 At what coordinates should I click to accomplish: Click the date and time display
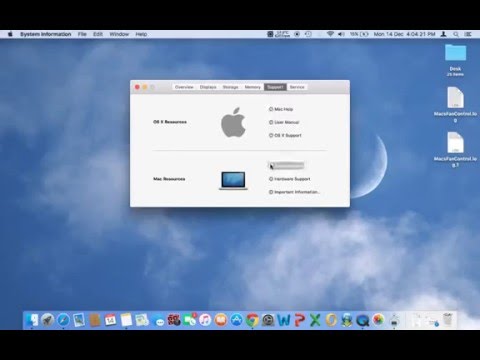coord(404,34)
